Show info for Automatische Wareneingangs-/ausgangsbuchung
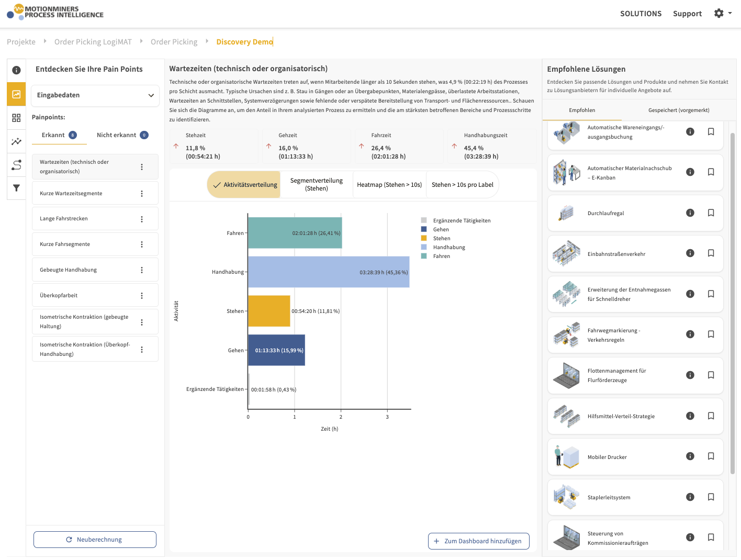Screen dimensions: 741x560 pyautogui.click(x=690, y=132)
